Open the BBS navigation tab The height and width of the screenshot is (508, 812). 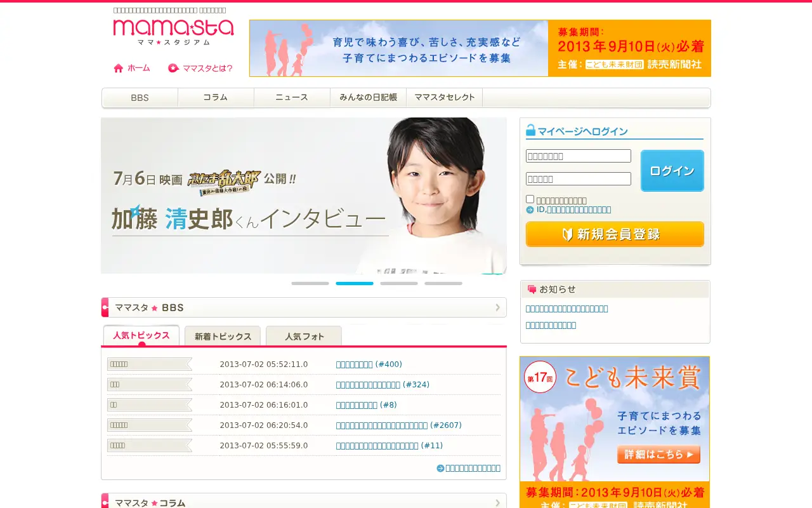coord(140,98)
